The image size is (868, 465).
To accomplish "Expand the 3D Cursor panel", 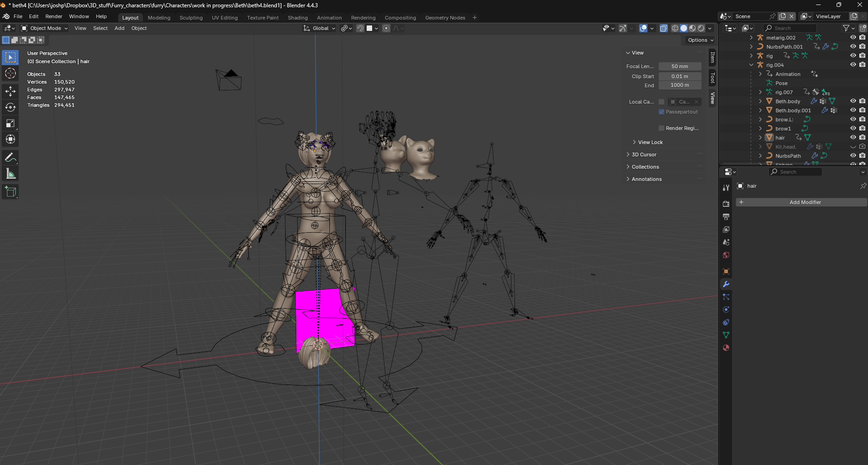I will coord(644,155).
